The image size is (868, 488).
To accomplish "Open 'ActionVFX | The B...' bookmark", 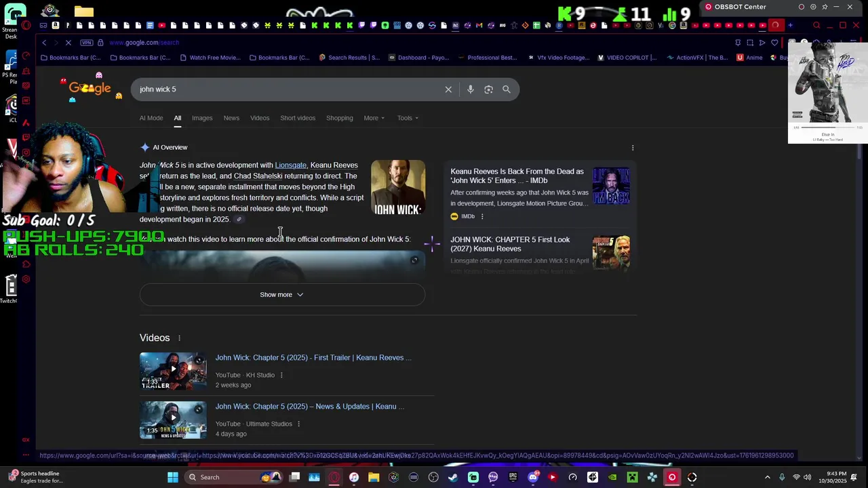I will [x=697, y=58].
